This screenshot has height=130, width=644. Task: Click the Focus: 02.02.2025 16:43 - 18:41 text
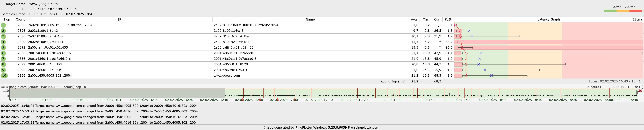coord(614,81)
